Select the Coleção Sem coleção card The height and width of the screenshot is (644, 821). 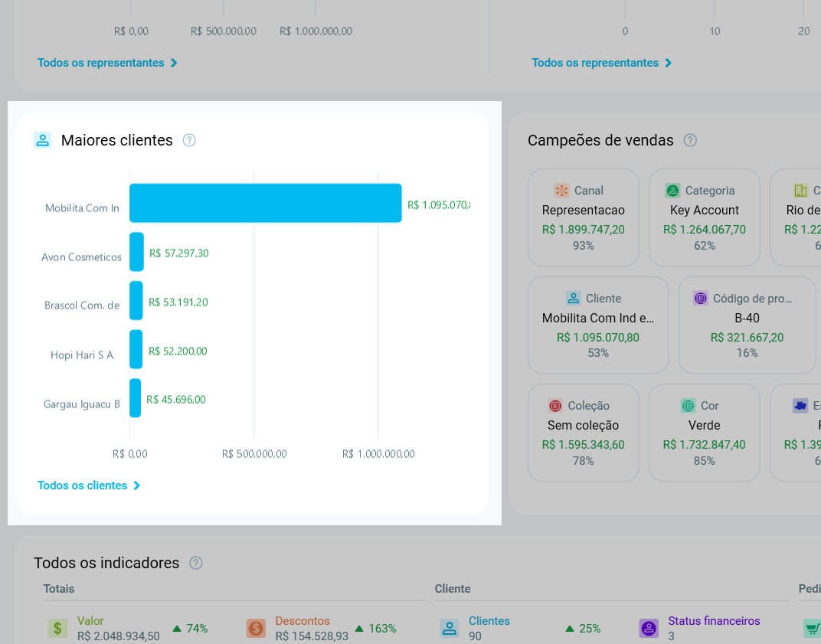(x=584, y=433)
